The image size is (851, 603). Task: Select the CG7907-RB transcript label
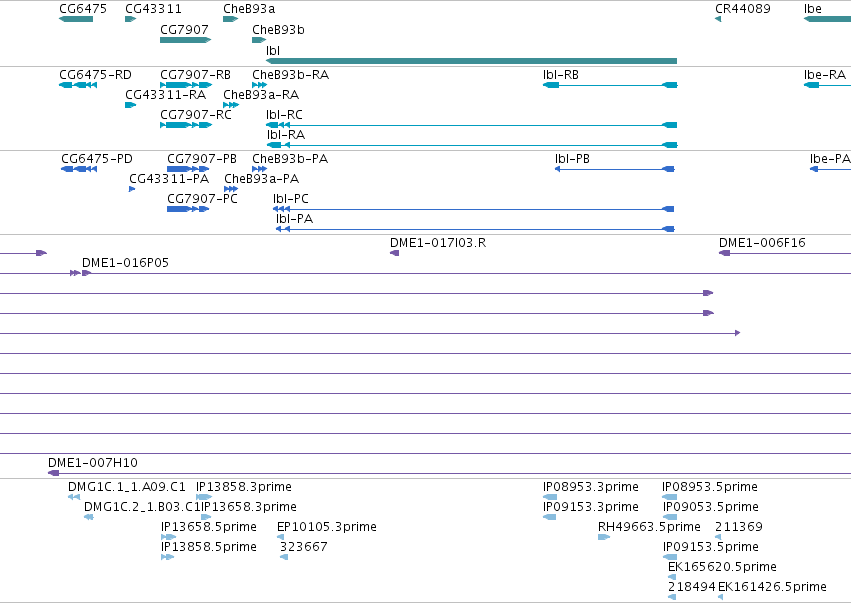[x=195, y=75]
